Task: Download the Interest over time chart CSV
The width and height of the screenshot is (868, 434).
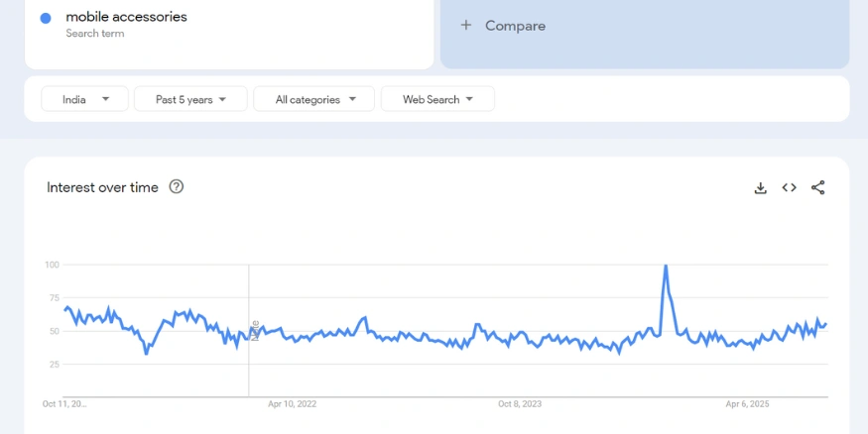Action: (761, 188)
